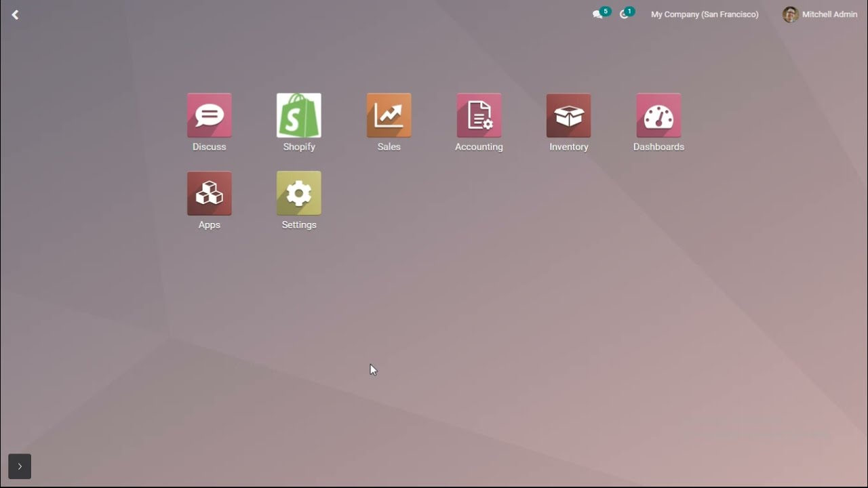Click Mitchell Admin's avatar picture
Image resolution: width=868 pixels, height=488 pixels.
(790, 14)
